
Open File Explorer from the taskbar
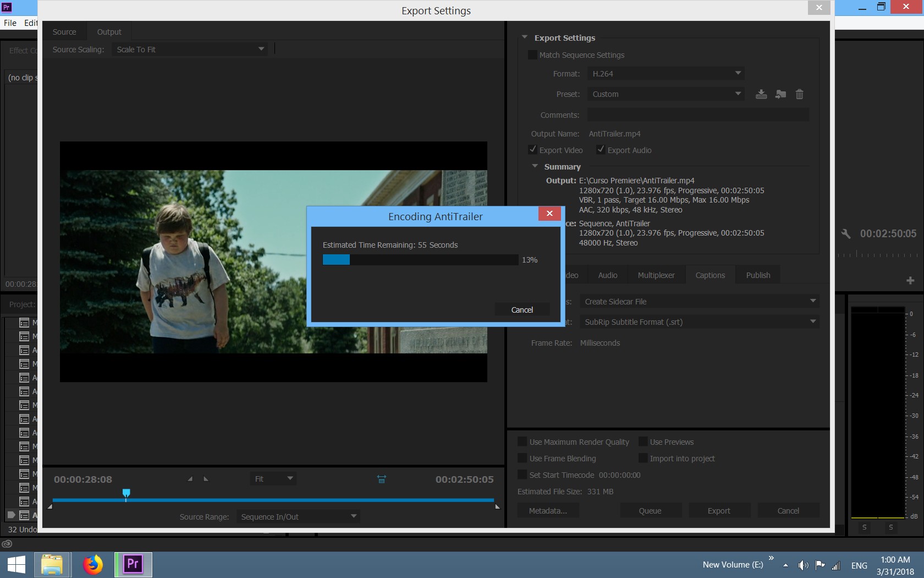[52, 565]
